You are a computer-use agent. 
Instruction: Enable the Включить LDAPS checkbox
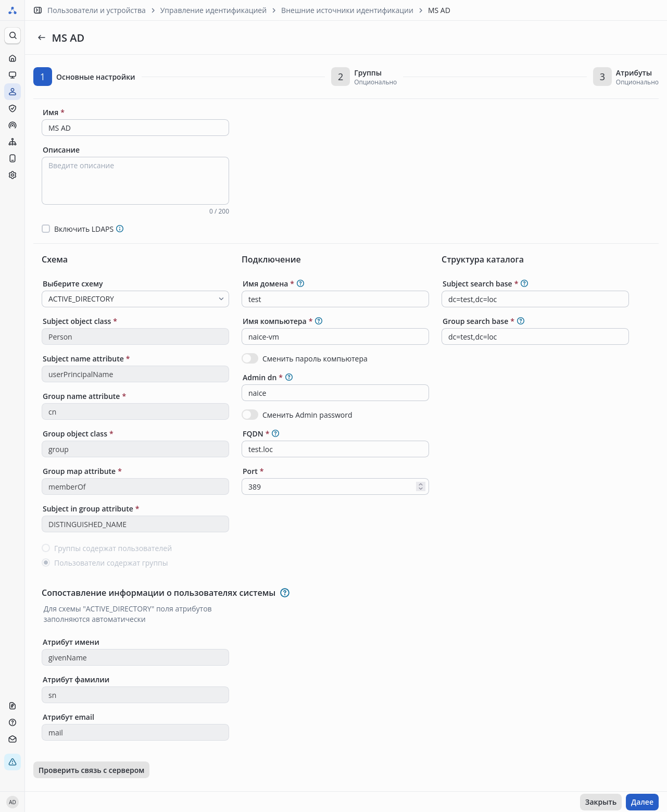pos(46,229)
